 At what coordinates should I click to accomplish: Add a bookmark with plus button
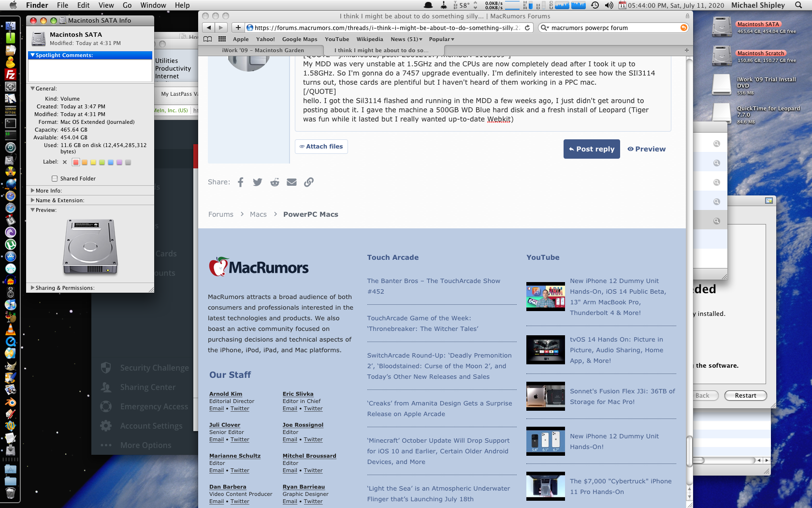click(238, 28)
